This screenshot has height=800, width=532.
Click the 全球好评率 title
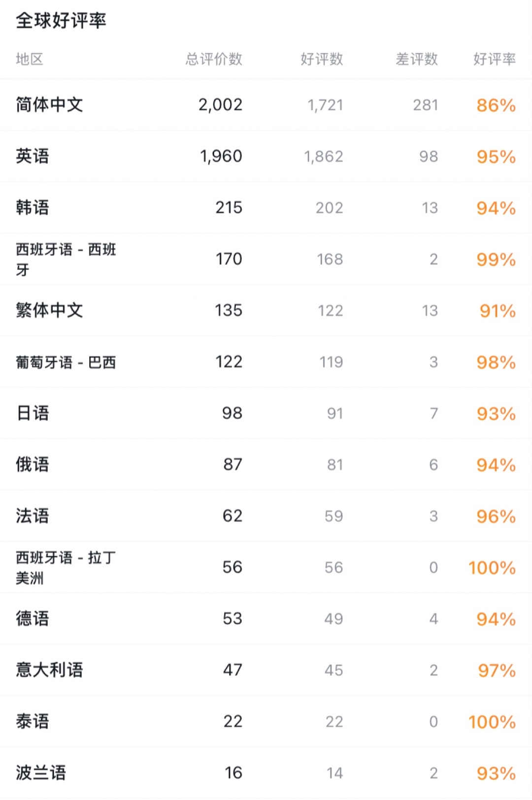(x=61, y=21)
